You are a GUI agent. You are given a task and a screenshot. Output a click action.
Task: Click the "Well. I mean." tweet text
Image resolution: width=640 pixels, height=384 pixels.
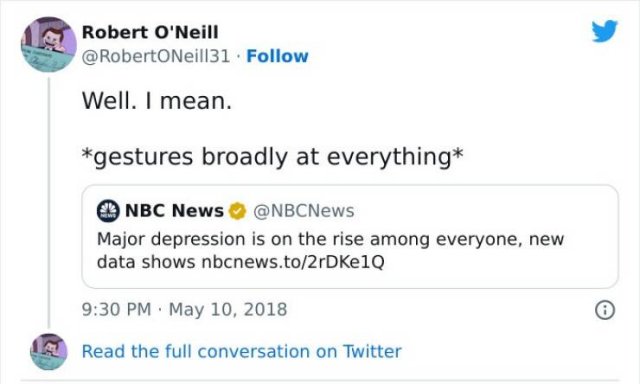pyautogui.click(x=157, y=100)
